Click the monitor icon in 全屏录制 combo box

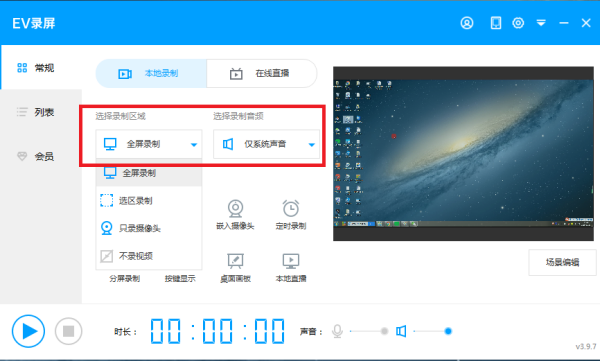(110, 144)
